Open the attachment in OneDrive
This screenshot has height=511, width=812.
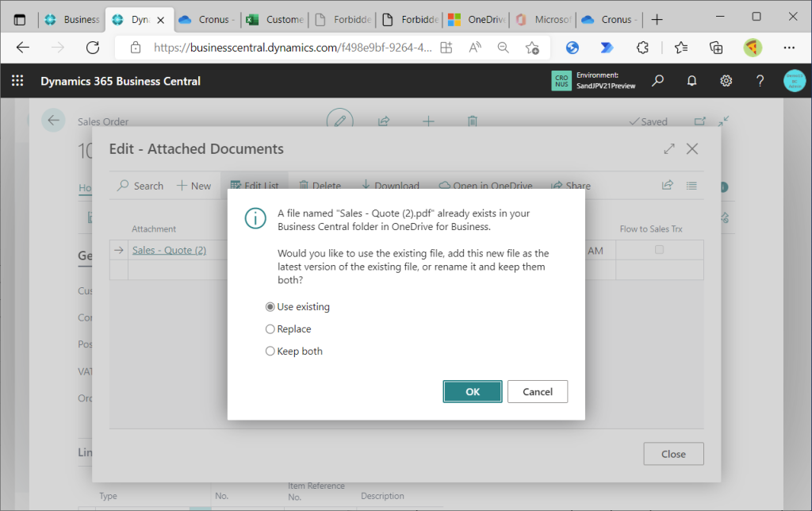[x=486, y=186]
